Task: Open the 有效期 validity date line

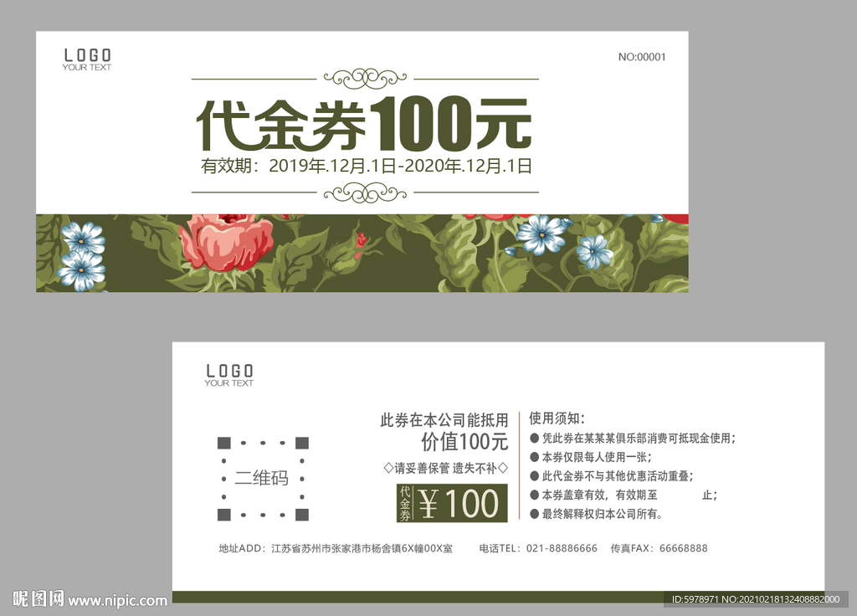Action: pyautogui.click(x=364, y=165)
